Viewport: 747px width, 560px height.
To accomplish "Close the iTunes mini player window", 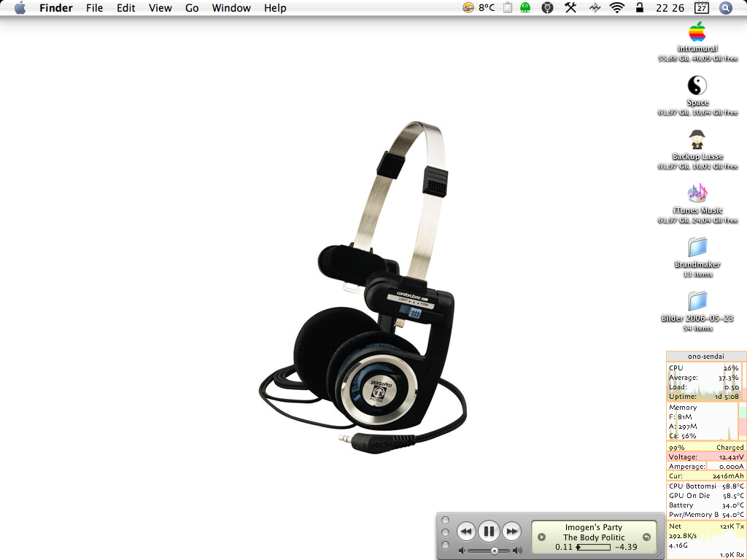I will click(x=446, y=520).
